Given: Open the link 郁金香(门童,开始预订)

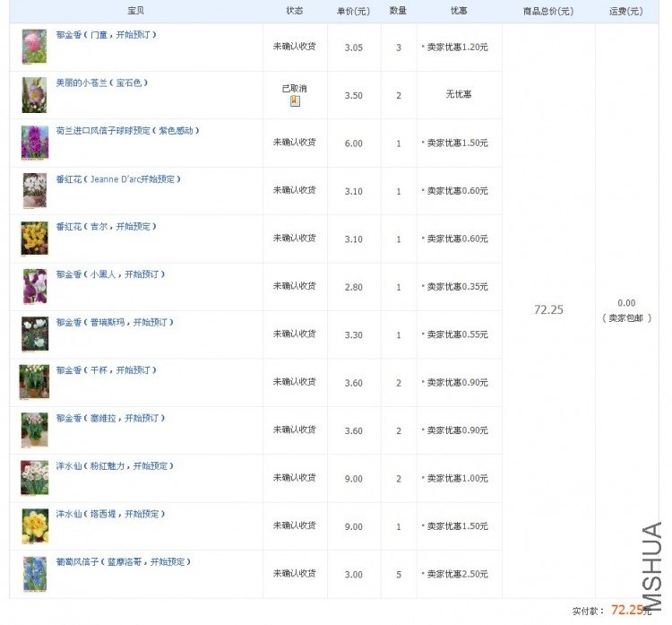Looking at the screenshot, I should pyautogui.click(x=107, y=35).
